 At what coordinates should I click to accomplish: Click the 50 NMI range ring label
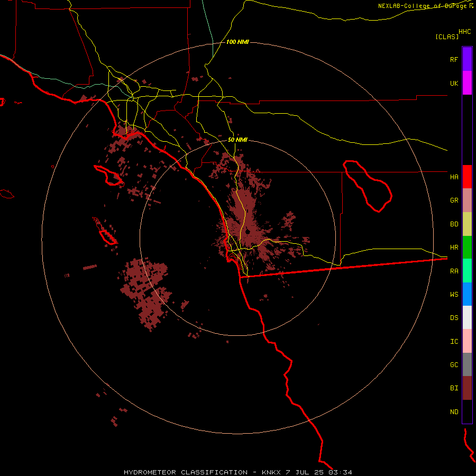pos(237,140)
